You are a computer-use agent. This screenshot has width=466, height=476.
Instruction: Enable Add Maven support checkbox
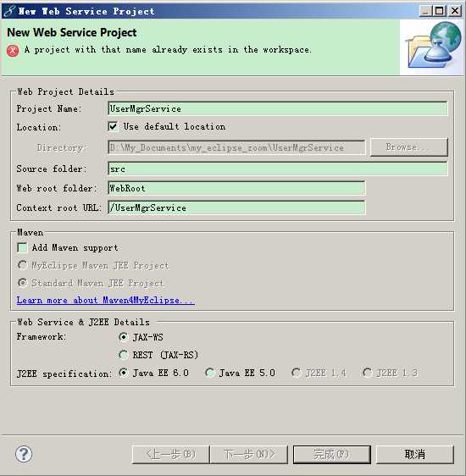pos(22,247)
